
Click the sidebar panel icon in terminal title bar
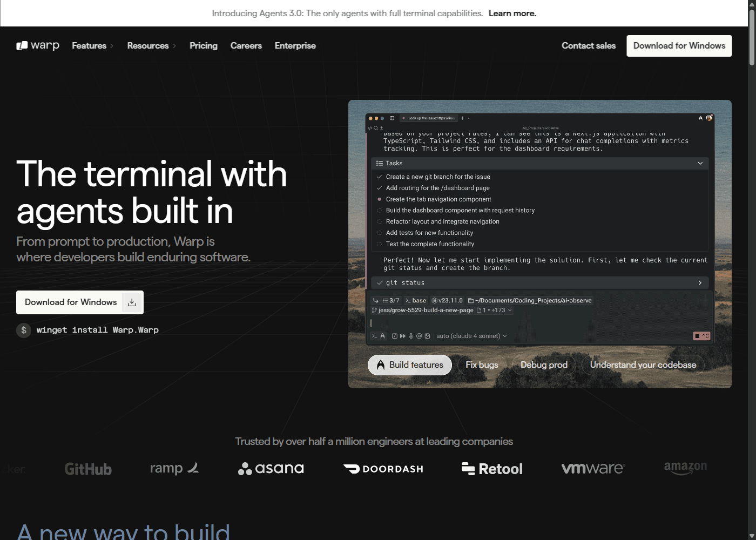pos(392,118)
